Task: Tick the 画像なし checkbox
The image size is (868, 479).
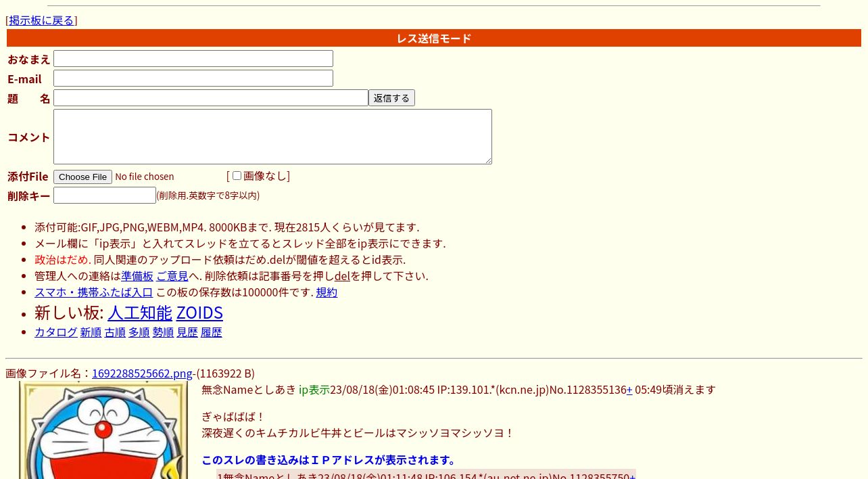Action: click(x=237, y=176)
